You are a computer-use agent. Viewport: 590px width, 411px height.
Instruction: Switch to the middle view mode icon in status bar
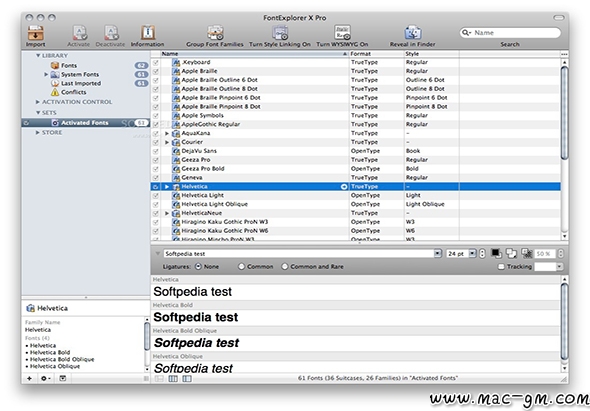click(x=173, y=379)
